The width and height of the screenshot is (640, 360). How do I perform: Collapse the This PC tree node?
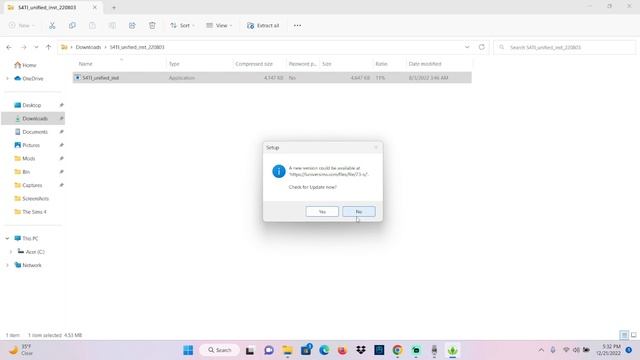pos(7,238)
